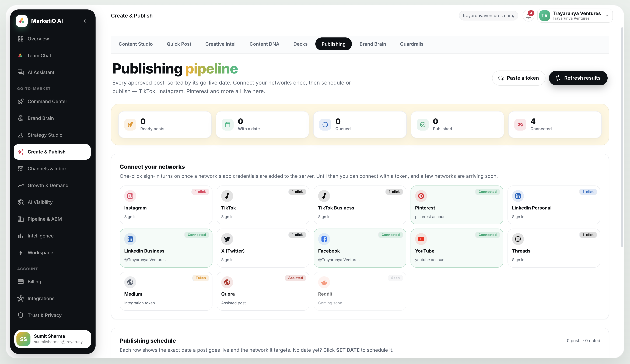Switch to the Quick Post tab
The width and height of the screenshot is (630, 364).
[x=179, y=44]
